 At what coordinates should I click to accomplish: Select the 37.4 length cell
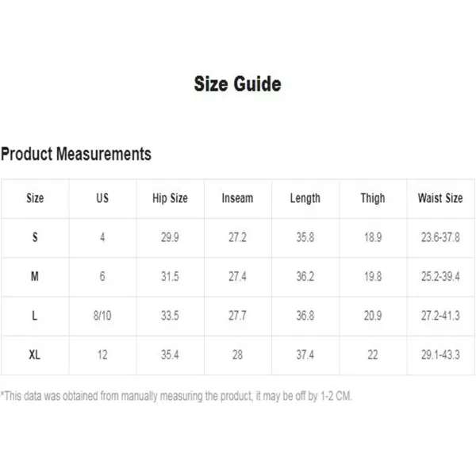[305, 355]
